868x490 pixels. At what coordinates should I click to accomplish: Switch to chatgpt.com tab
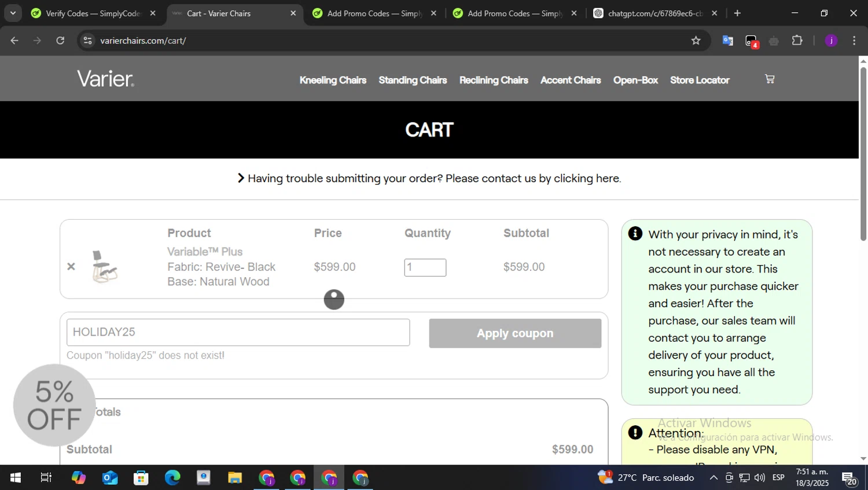coord(656,13)
